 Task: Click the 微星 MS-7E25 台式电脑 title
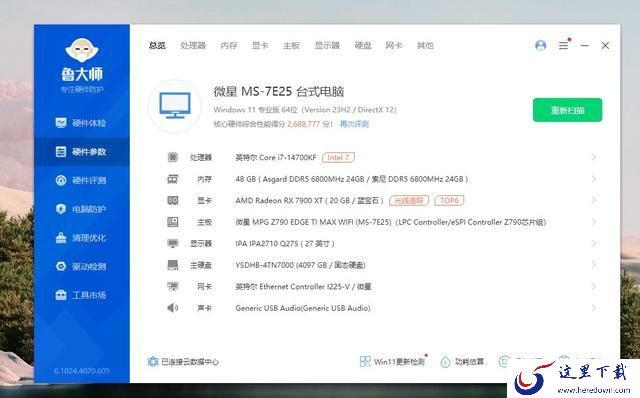coord(279,91)
